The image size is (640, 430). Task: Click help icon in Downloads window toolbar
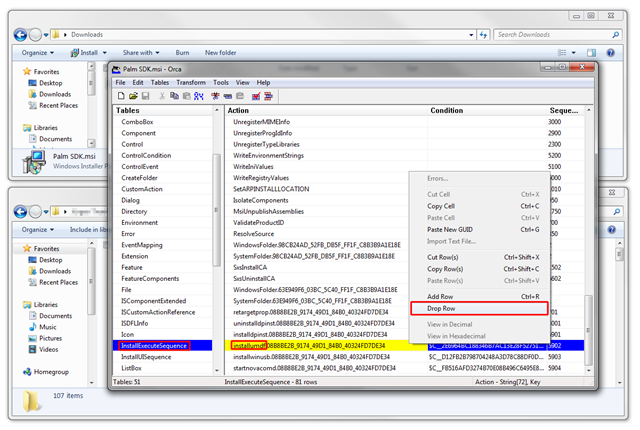[611, 53]
